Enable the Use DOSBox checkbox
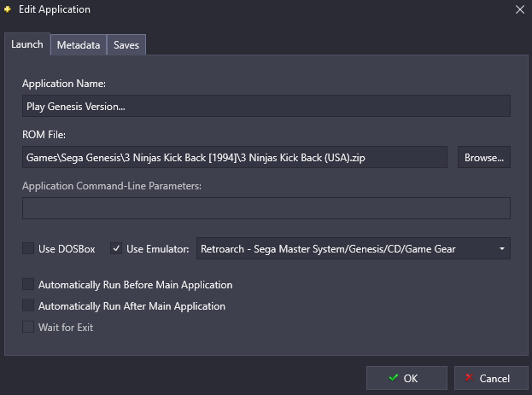 tap(29, 249)
